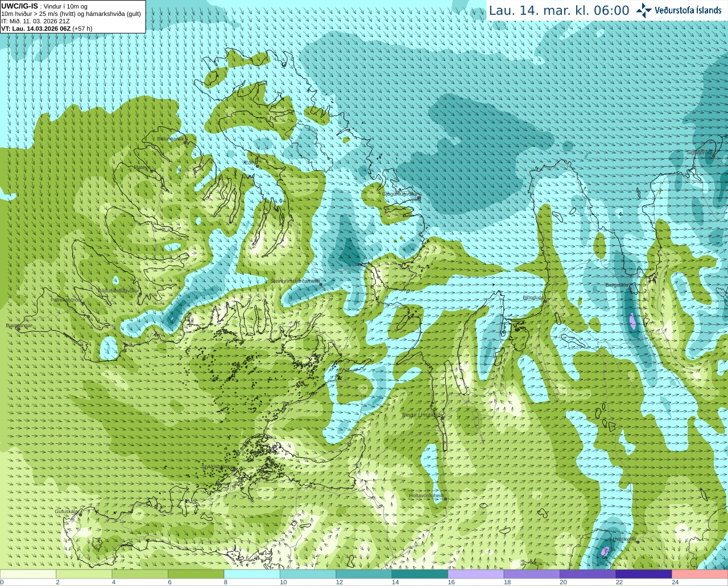Select the pink legend swatch above 24 m/s
The image size is (728, 586).
click(x=700, y=574)
